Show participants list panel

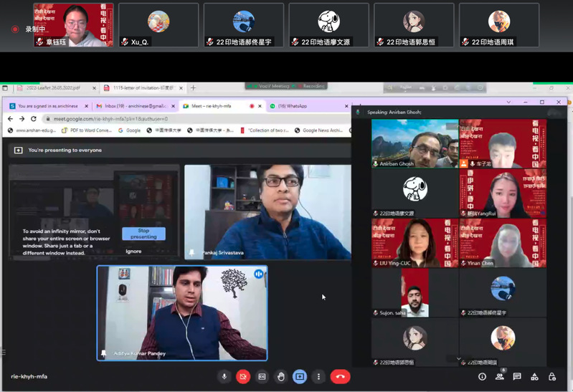[x=500, y=376]
